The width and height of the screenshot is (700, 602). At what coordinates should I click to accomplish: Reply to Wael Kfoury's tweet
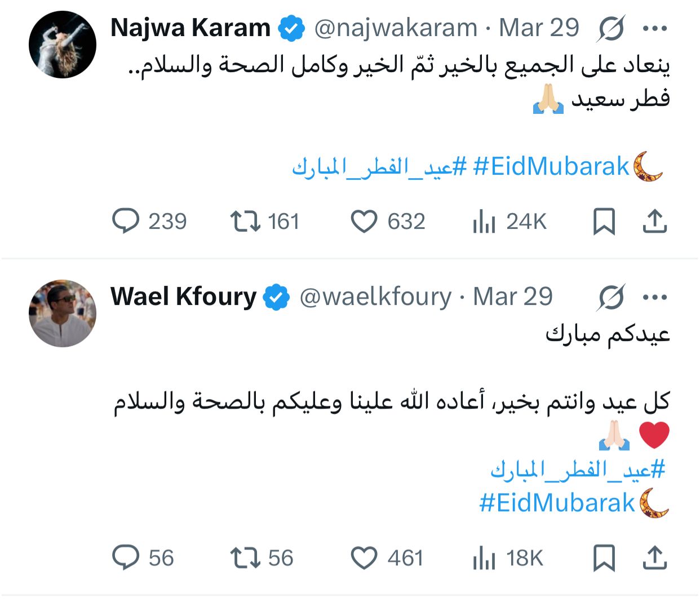pos(126,557)
